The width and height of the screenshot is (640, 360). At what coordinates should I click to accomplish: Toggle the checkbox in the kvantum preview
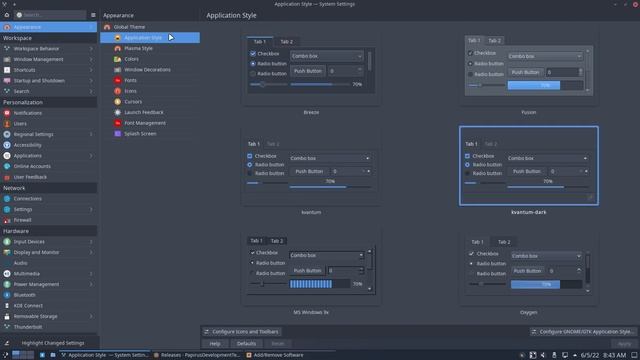(x=250, y=156)
